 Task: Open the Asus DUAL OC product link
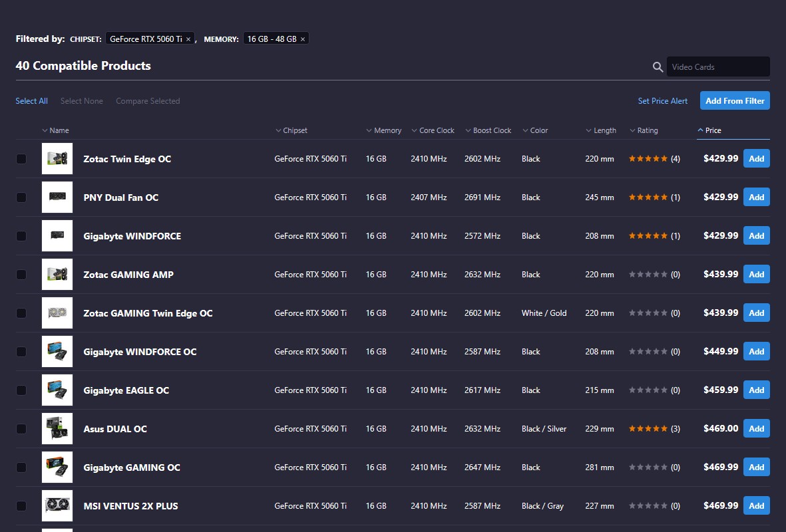(115, 429)
